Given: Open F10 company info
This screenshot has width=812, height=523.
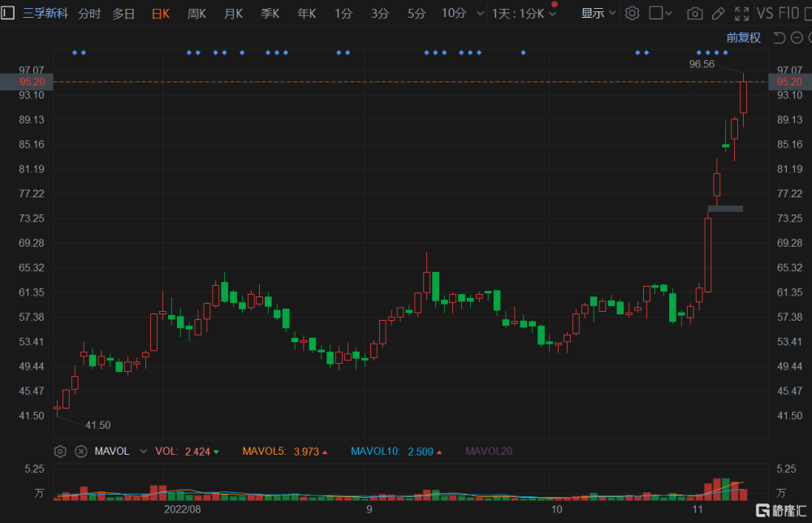Looking at the screenshot, I should click(x=789, y=13).
